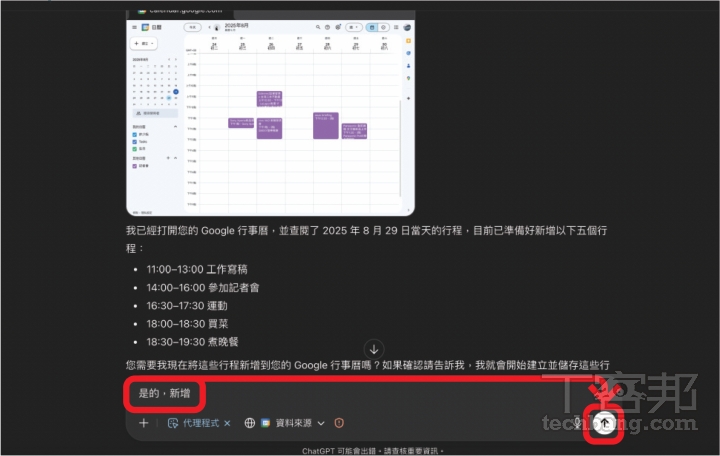
Task: Select the line 14:00–16:00 參加記者會
Action: [x=202, y=288]
